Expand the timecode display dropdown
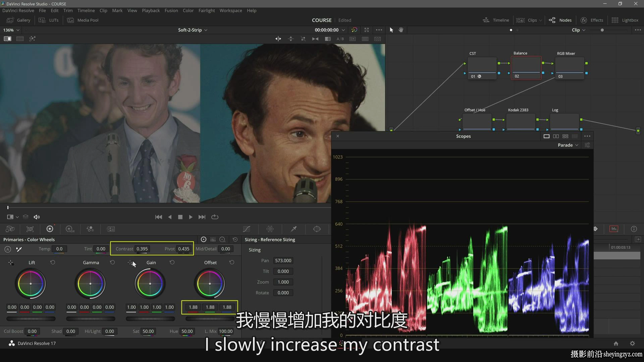The image size is (644, 362). 343,30
